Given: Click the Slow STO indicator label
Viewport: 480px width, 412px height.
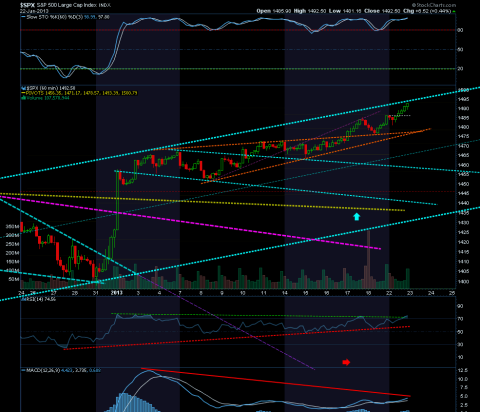Looking at the screenshot, I should point(44,17).
